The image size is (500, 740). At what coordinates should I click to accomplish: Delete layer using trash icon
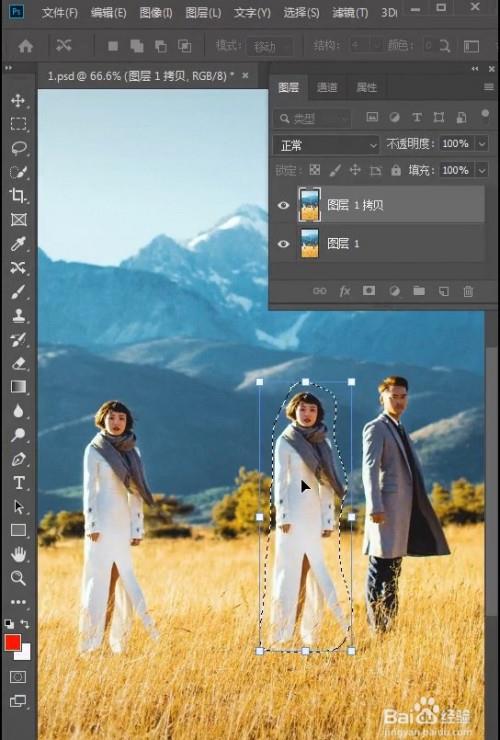[468, 291]
